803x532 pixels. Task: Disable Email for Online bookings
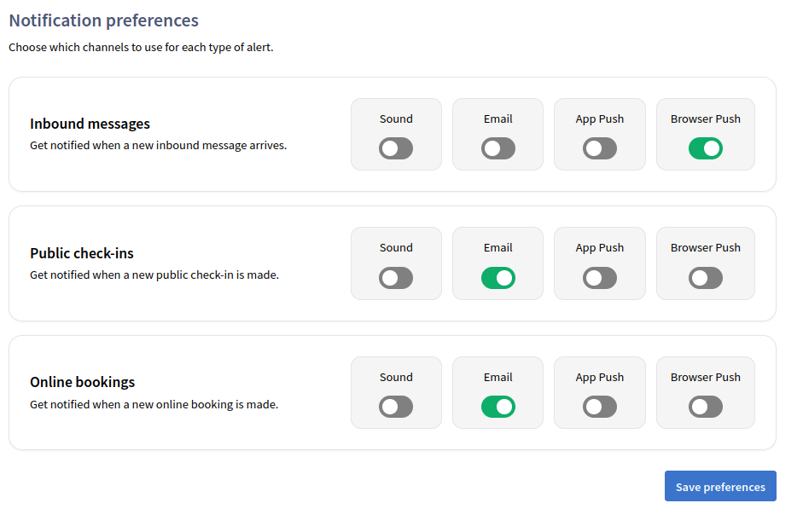[498, 407]
